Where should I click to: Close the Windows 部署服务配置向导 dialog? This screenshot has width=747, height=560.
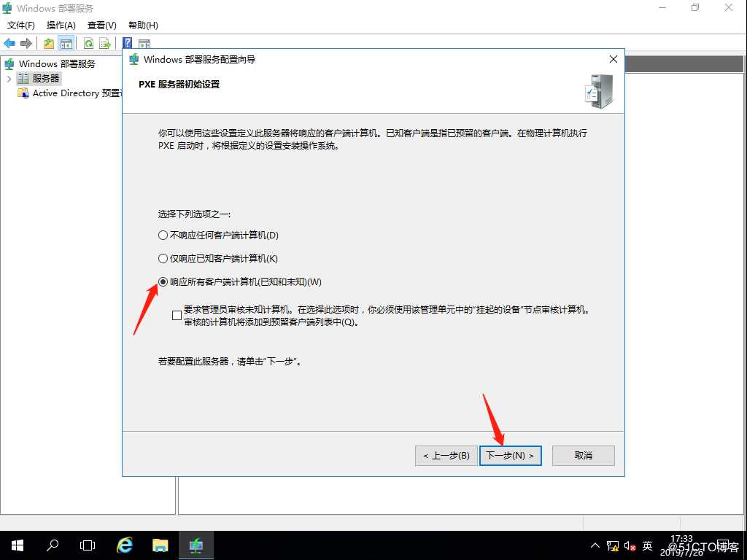coord(613,59)
